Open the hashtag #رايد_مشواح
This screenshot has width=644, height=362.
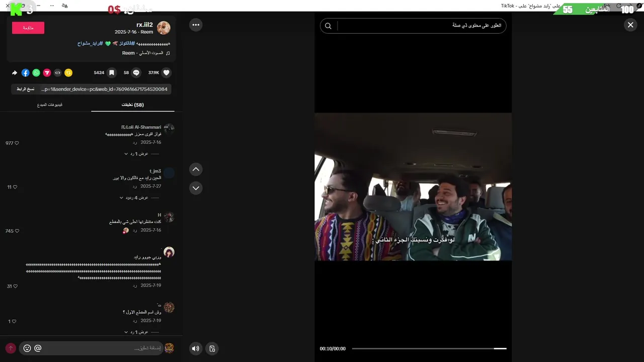(90, 44)
